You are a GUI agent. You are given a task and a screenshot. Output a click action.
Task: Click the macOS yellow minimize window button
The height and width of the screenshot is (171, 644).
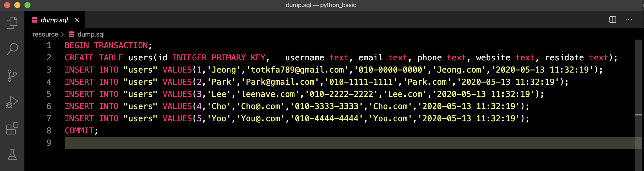point(17,5)
